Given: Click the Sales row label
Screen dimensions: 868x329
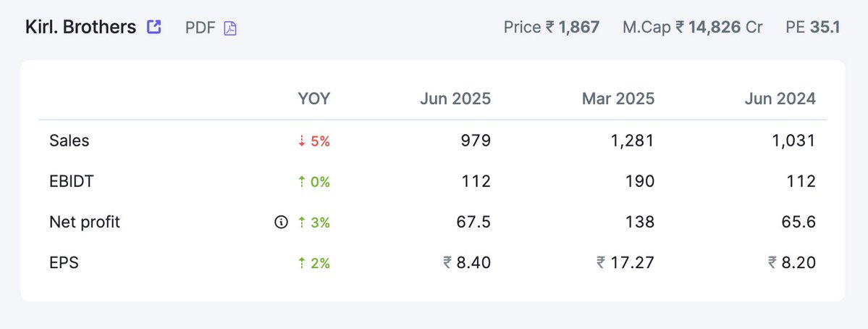Looking at the screenshot, I should coord(69,141).
